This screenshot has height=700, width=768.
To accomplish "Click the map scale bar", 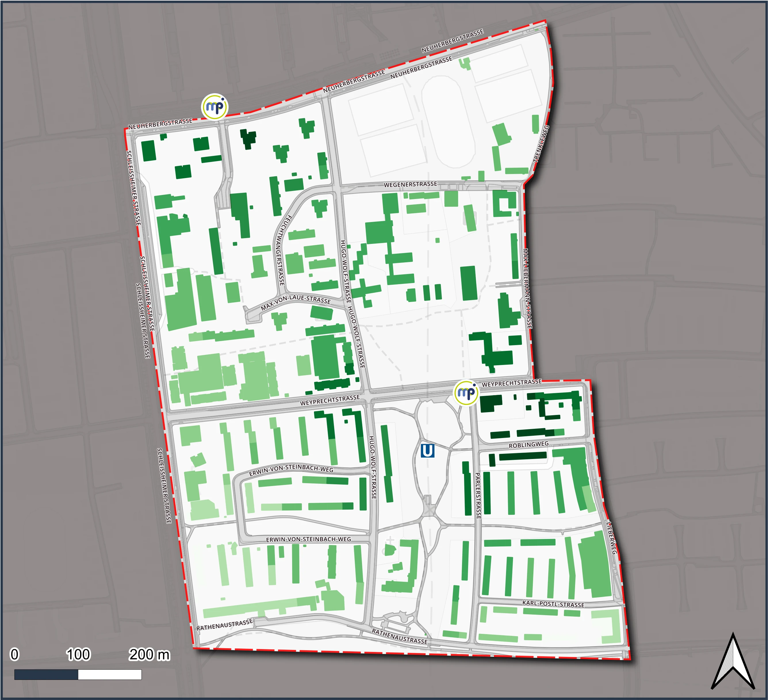I will click(x=78, y=675).
